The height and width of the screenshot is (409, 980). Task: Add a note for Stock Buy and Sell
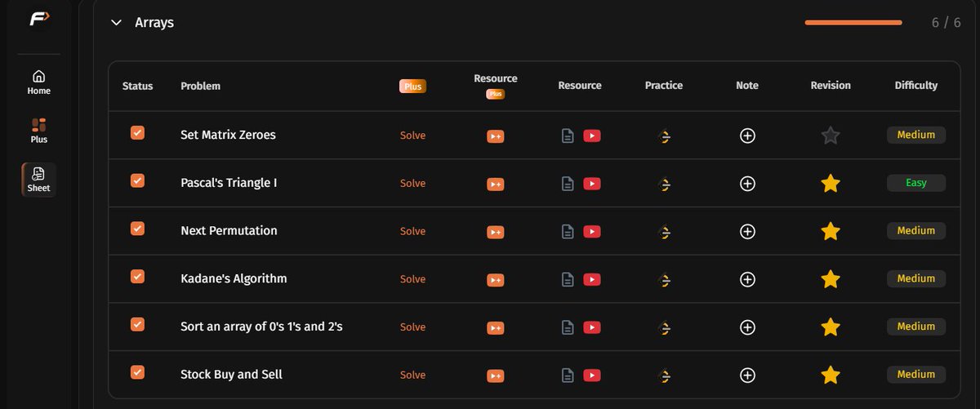(747, 376)
